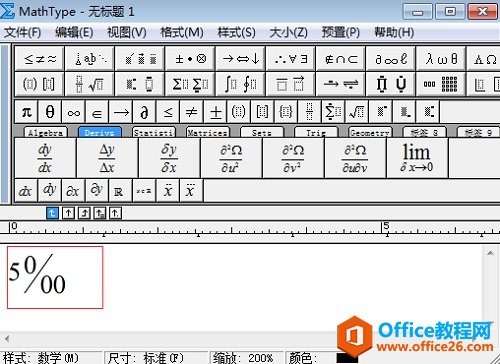Select the first tab-stop alignment button

pyautogui.click(x=52, y=213)
